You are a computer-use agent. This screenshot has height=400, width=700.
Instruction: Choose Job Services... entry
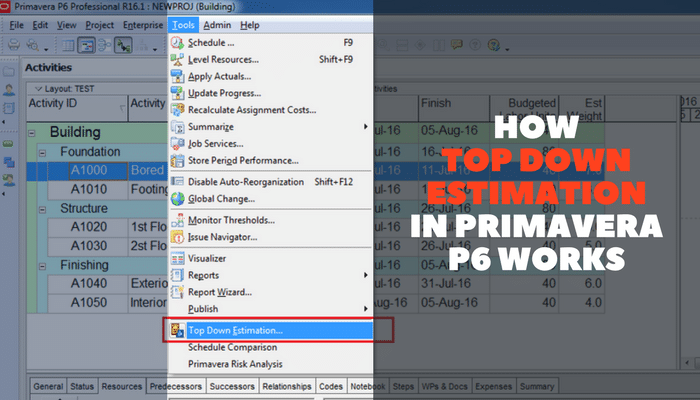click(x=270, y=144)
